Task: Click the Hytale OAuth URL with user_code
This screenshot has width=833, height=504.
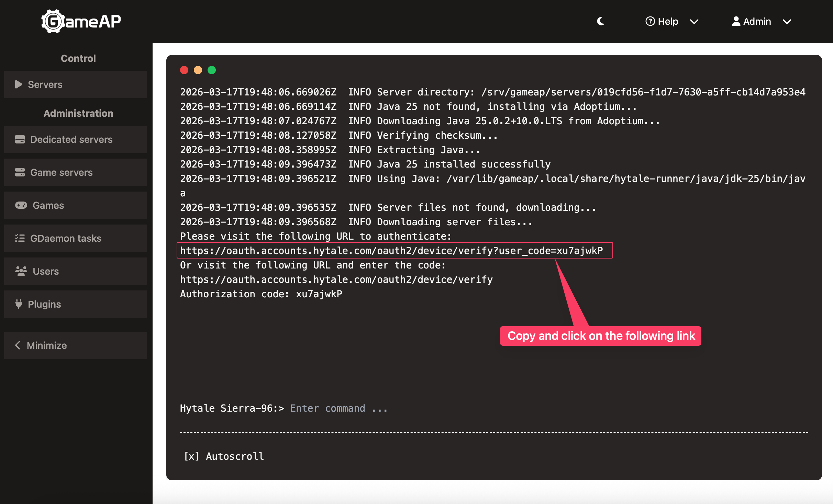Action: tap(391, 251)
